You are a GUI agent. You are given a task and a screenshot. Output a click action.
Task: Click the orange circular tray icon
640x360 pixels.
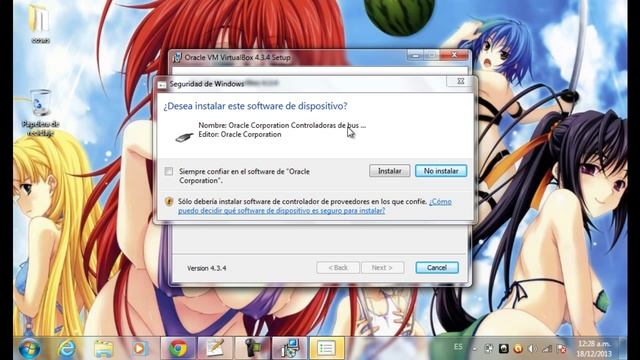[518, 349]
